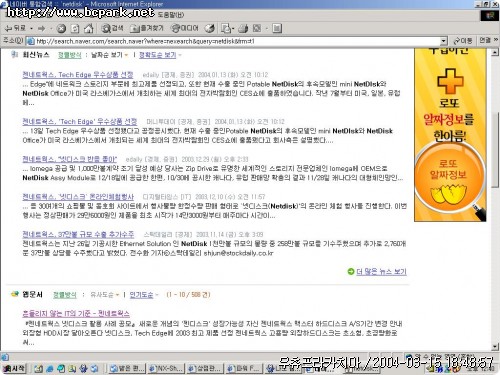Image resolution: width=500 pixels, height=375 pixels.
Task: Click the status bar page icon
Action: point(5,358)
